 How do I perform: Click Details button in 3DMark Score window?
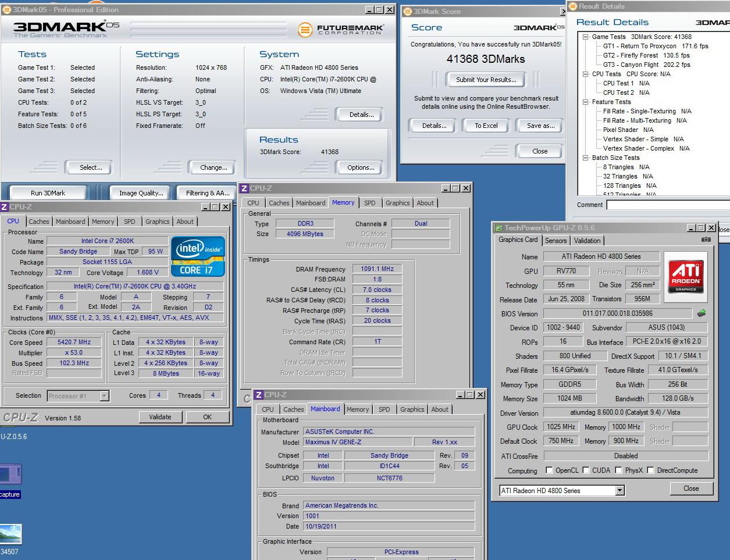point(434,126)
